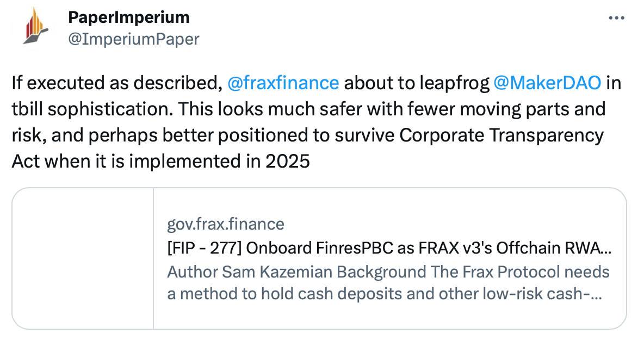
Task: Open the [FIP - 277] card title
Action: tap(389, 248)
